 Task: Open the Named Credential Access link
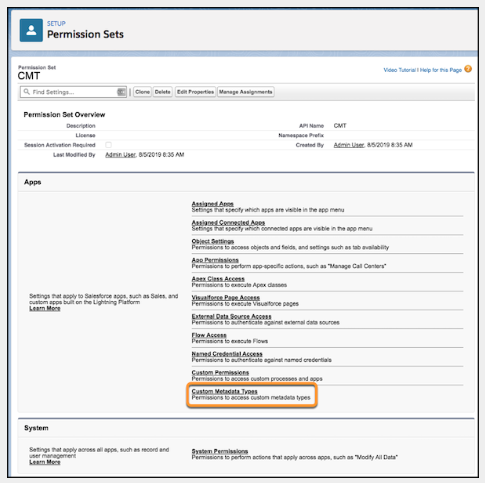(227, 354)
